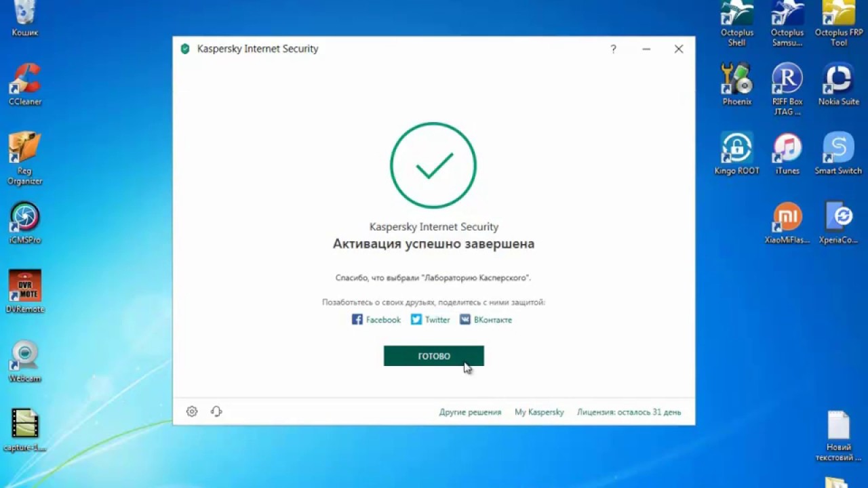
Task: Click the Спасибо, что выбрали text
Action: pos(433,278)
